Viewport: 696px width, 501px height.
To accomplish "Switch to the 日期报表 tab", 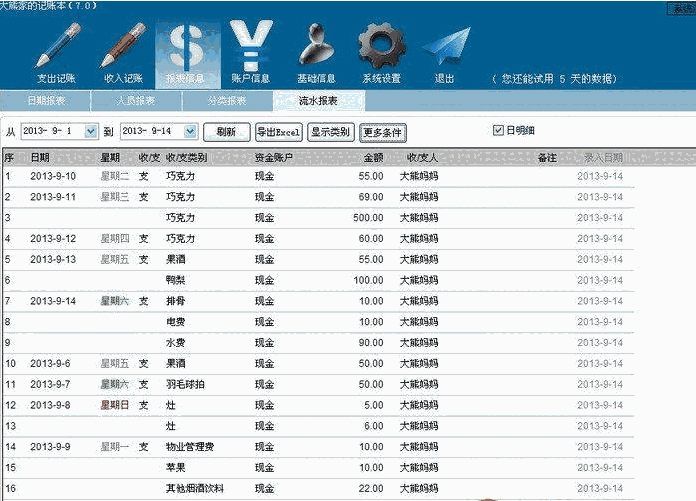I will pos(46,101).
